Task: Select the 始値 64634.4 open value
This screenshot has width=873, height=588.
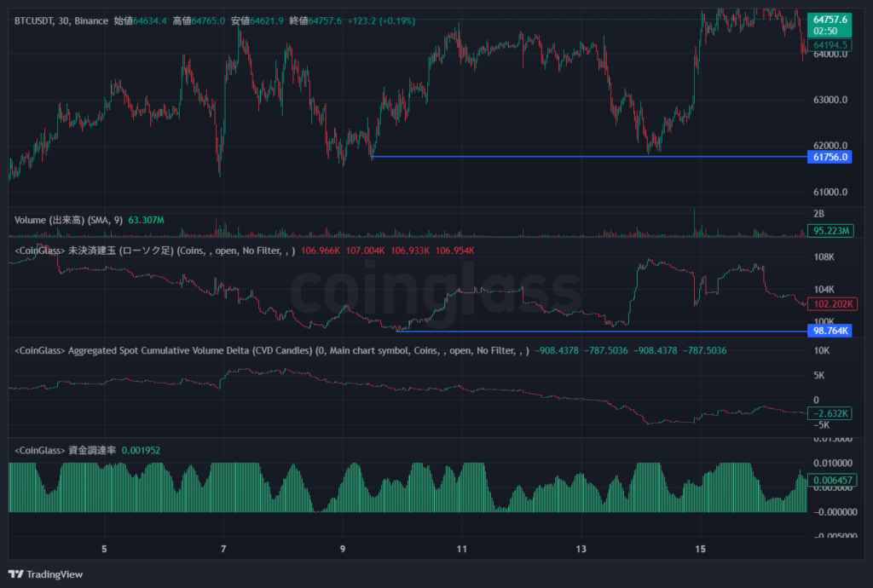Action: pos(141,21)
